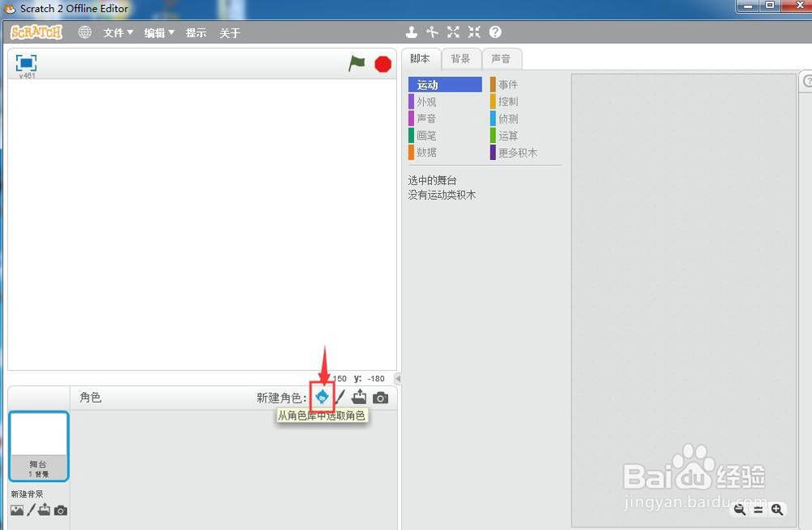Close the Scratch 2 Offline Editor window
The image size is (812, 530).
click(x=800, y=6)
